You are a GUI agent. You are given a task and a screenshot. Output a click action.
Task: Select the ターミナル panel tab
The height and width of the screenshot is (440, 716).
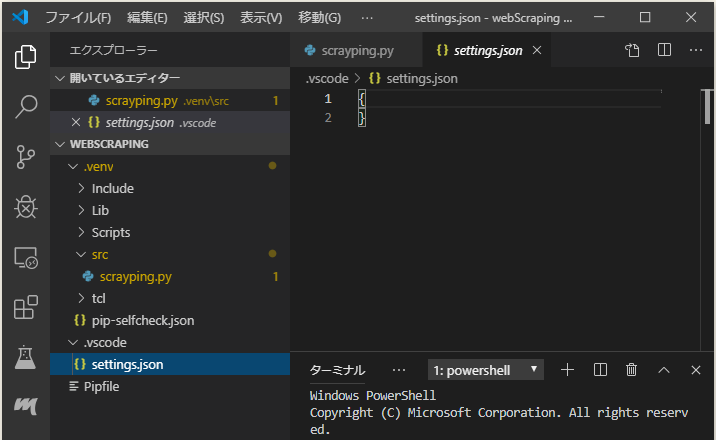pos(337,370)
